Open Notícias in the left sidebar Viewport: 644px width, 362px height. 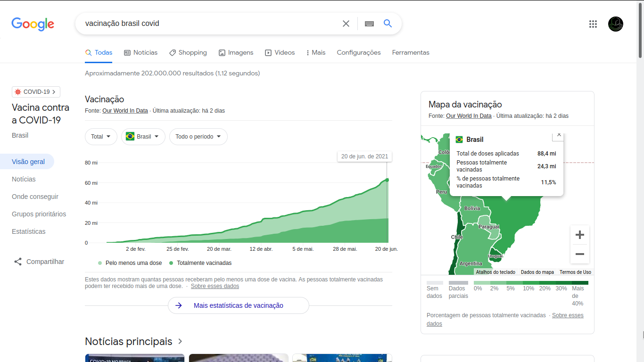coord(24,179)
